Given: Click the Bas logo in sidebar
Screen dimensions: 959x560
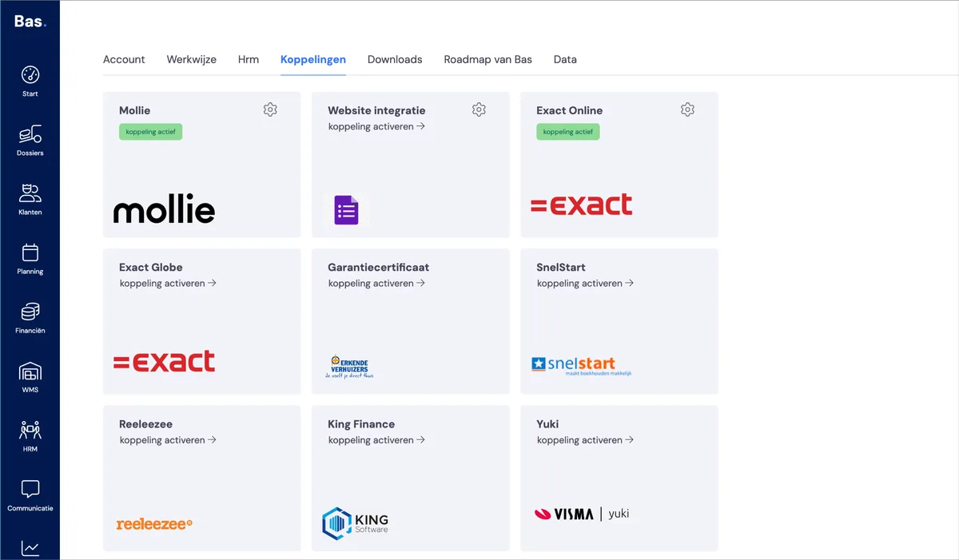Looking at the screenshot, I should pos(30,22).
